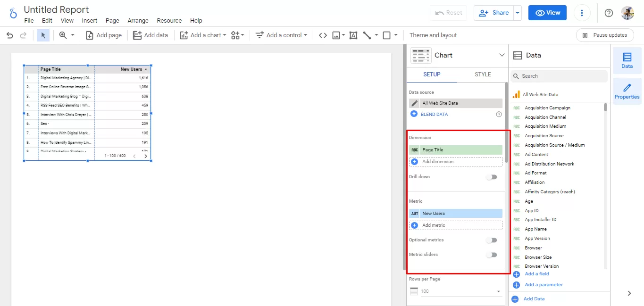Enable the Metric sliders switch
The height and width of the screenshot is (306, 644).
[492, 255]
